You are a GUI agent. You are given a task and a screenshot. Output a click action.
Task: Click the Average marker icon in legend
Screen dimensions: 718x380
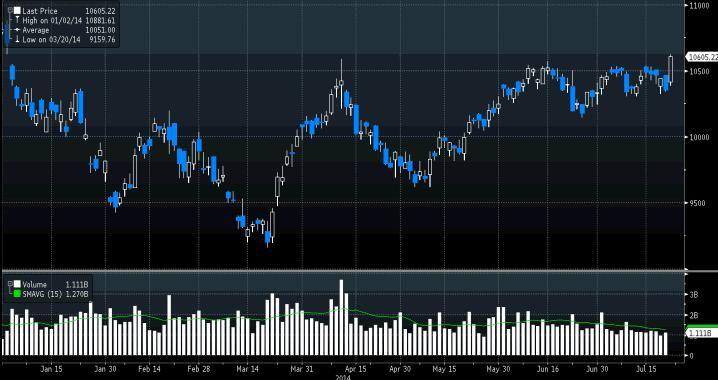coord(17,30)
